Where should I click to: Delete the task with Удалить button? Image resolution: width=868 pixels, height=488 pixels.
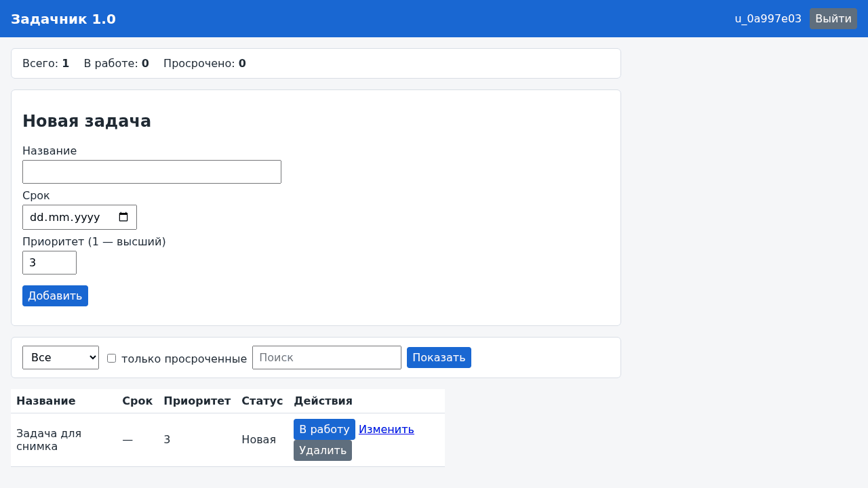[323, 450]
